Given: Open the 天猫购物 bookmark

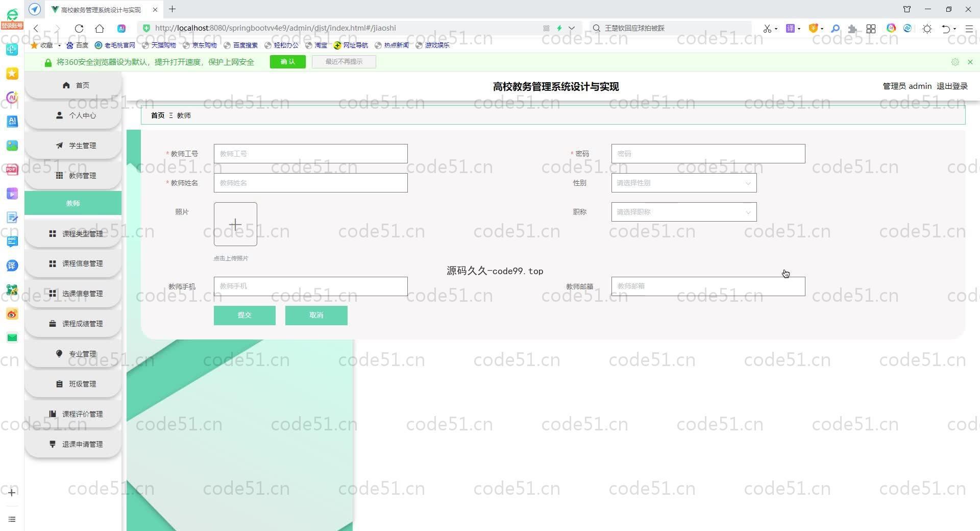Looking at the screenshot, I should click(159, 45).
